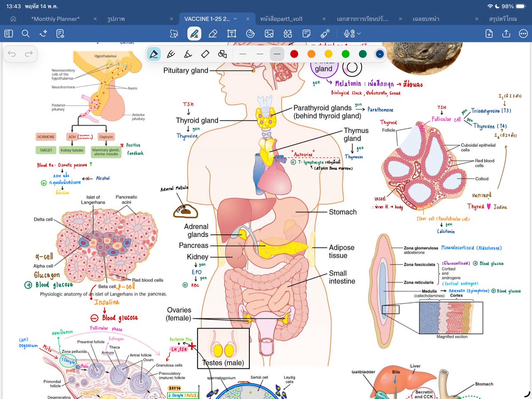
Task: Check the battery 98% indicator
Action: 513,6
